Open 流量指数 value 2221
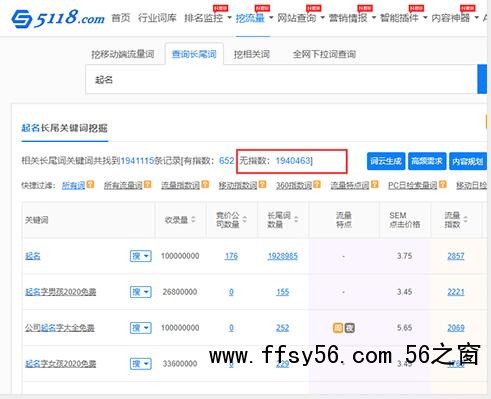 click(x=456, y=292)
